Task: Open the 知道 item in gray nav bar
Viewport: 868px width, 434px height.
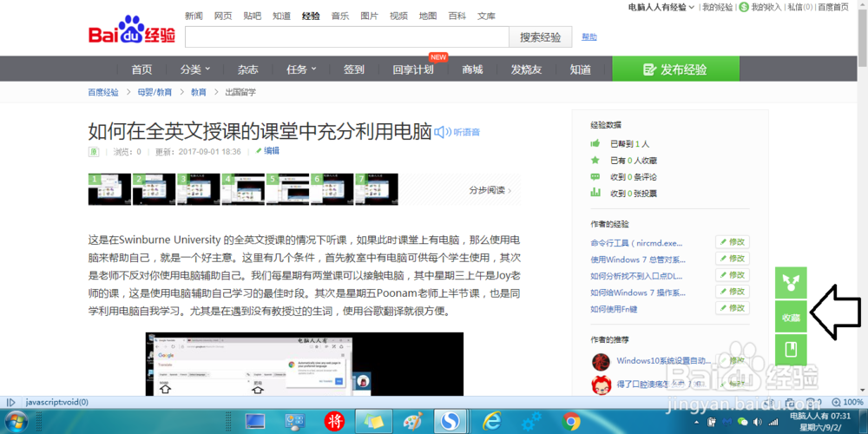Action: (581, 69)
